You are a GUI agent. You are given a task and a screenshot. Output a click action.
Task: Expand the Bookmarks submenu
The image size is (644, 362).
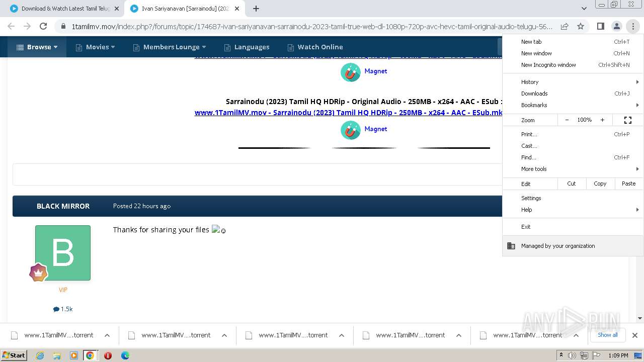pyautogui.click(x=573, y=105)
